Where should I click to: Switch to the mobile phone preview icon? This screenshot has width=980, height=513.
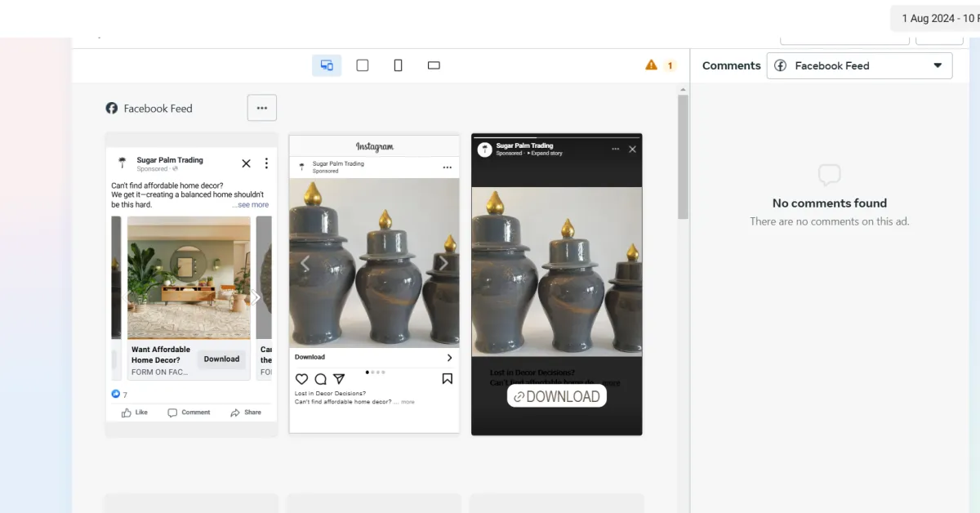399,65
